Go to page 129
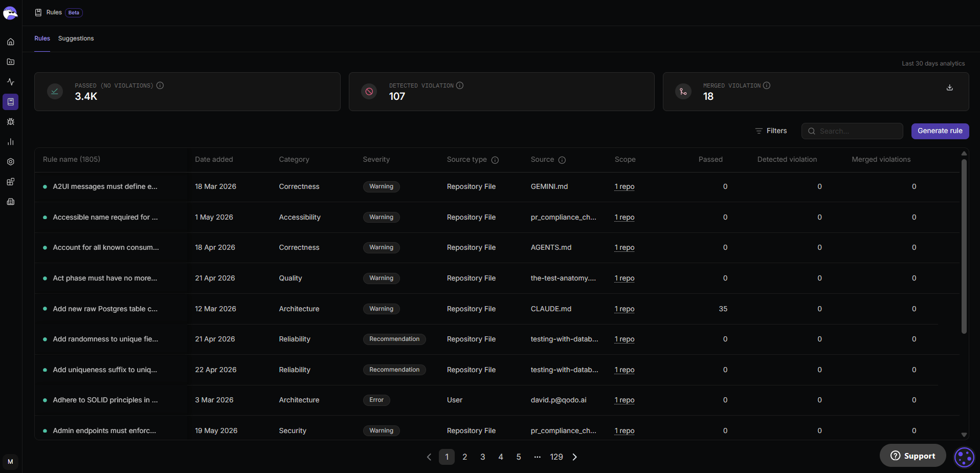 point(556,457)
